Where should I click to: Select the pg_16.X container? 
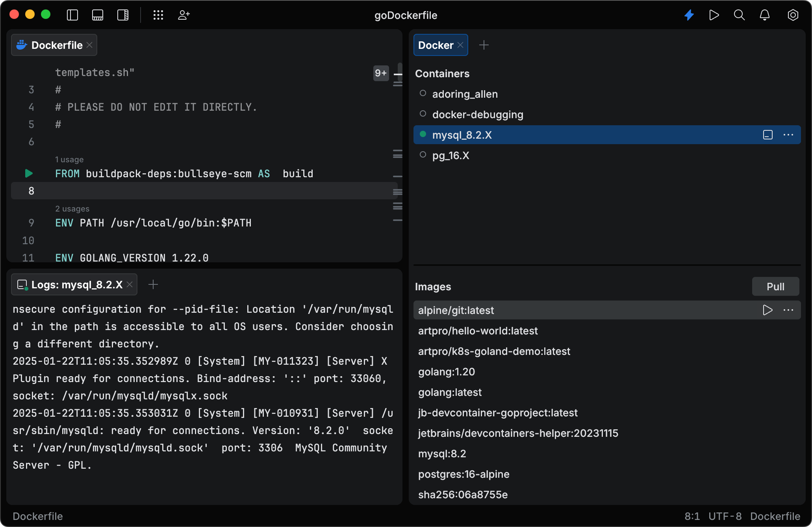pos(450,155)
